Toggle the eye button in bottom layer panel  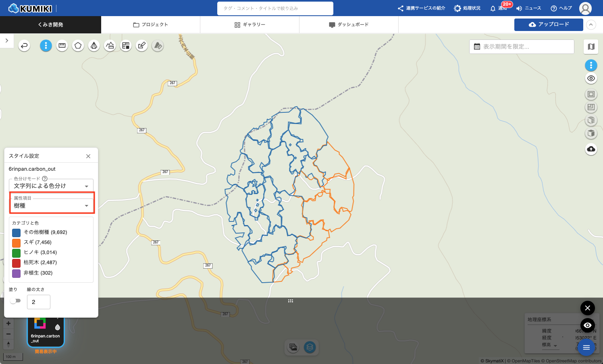tap(587, 325)
